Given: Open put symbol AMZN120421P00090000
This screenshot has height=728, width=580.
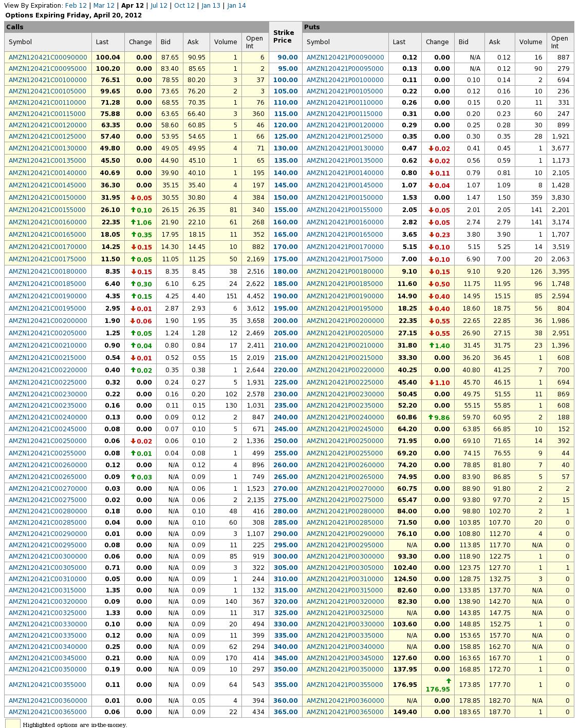Looking at the screenshot, I should coord(345,58).
